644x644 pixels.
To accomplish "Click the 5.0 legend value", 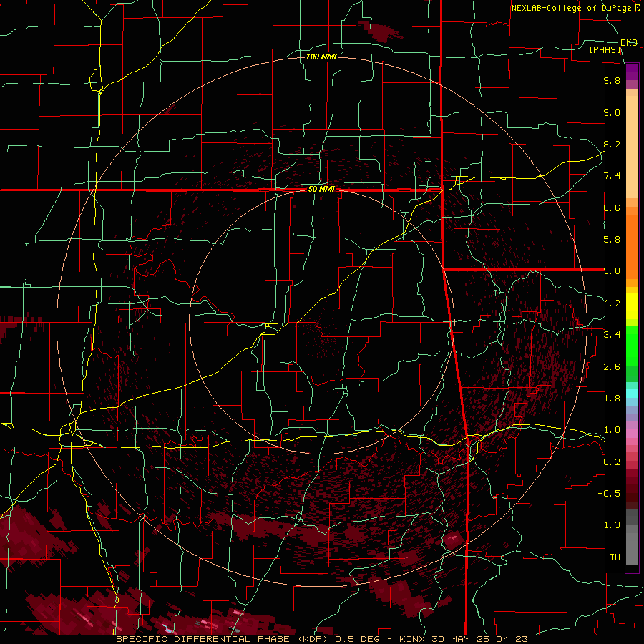I will (x=612, y=271).
